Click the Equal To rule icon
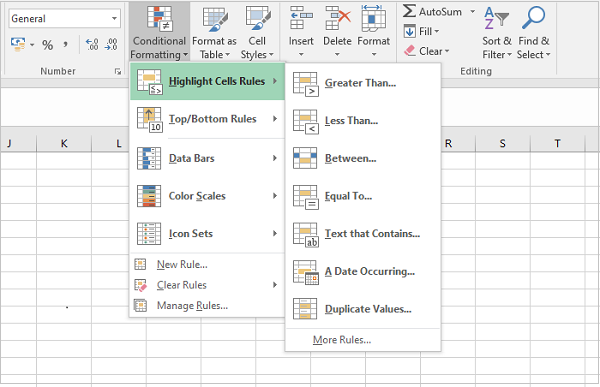 (305, 197)
